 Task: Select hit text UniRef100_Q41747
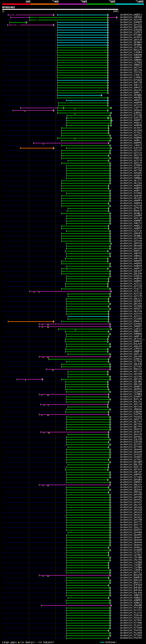[131, 67]
